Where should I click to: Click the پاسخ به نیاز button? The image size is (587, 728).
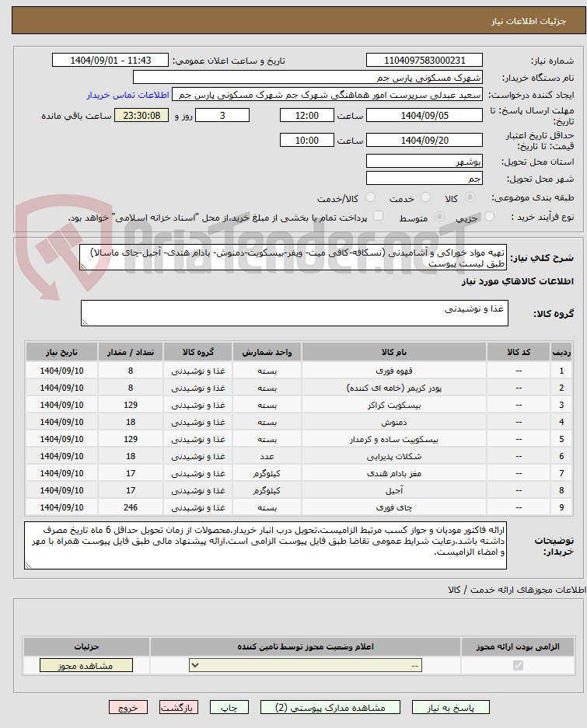coord(450,708)
